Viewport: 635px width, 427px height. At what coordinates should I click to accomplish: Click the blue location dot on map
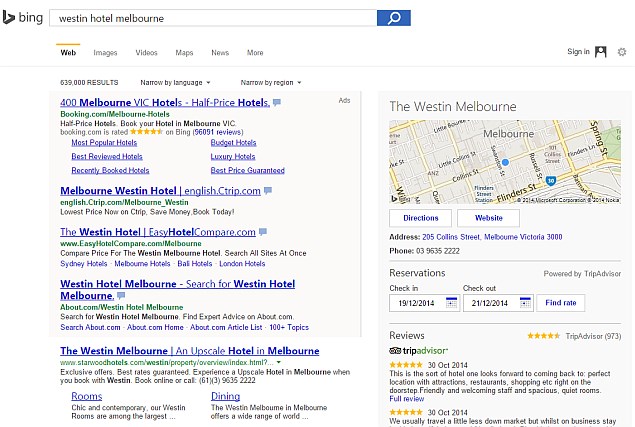pyautogui.click(x=505, y=162)
